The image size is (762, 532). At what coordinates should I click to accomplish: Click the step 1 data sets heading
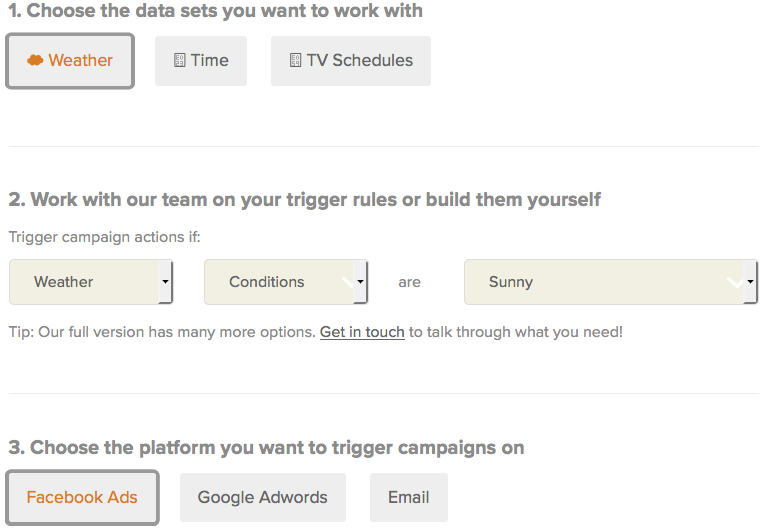(x=215, y=11)
